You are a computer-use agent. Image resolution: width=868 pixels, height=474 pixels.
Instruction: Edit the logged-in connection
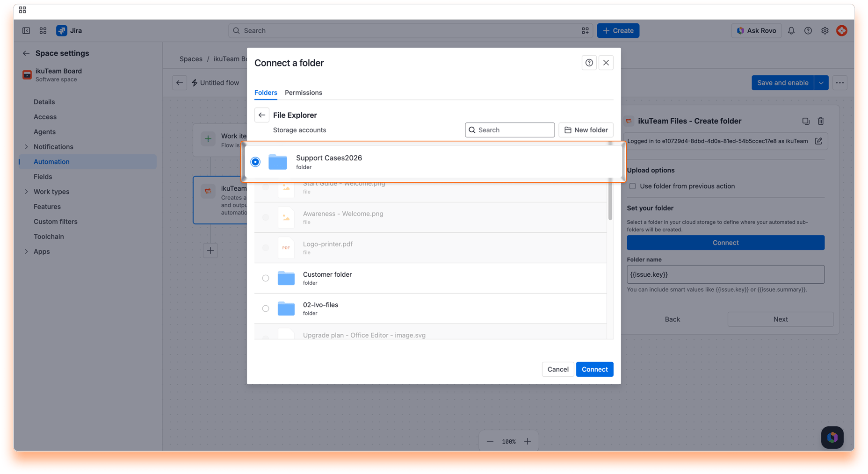tap(818, 141)
